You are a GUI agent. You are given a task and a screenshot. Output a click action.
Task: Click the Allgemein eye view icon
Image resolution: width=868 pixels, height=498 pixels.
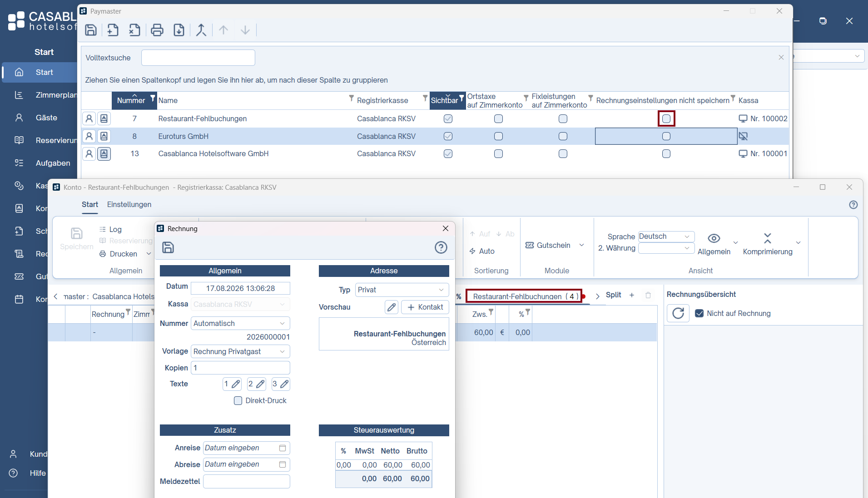(714, 238)
